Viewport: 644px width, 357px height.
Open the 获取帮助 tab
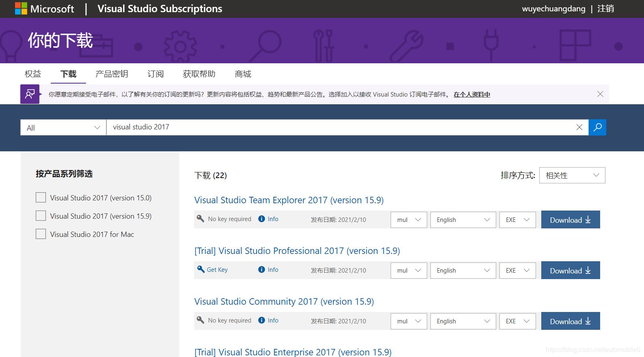click(199, 74)
